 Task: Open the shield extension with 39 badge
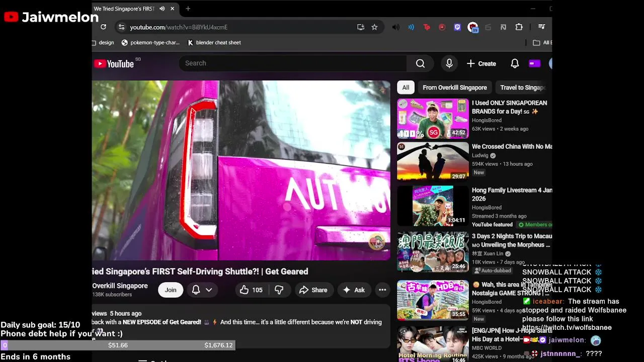tap(472, 28)
